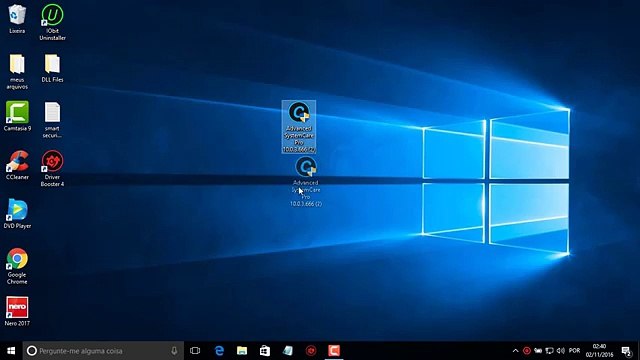Launch Microsoft Edge from the taskbar

click(219, 351)
